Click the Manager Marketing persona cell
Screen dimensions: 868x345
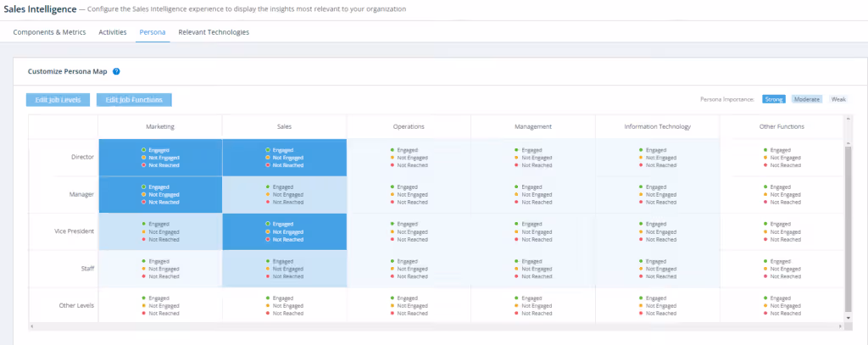160,194
